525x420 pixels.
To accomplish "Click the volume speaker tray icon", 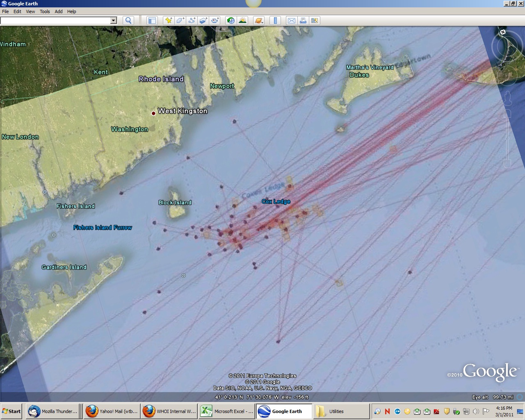I will point(476,411).
